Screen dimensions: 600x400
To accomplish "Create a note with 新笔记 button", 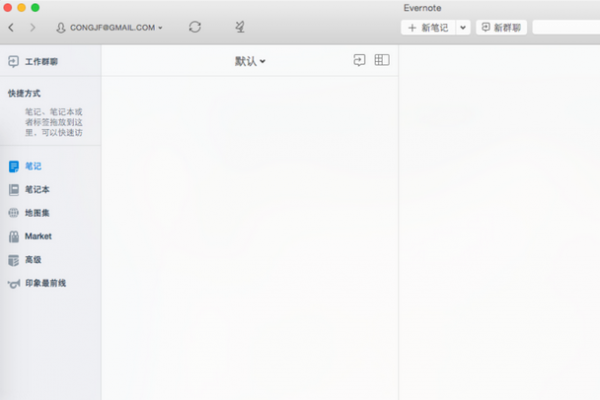I will click(428, 27).
